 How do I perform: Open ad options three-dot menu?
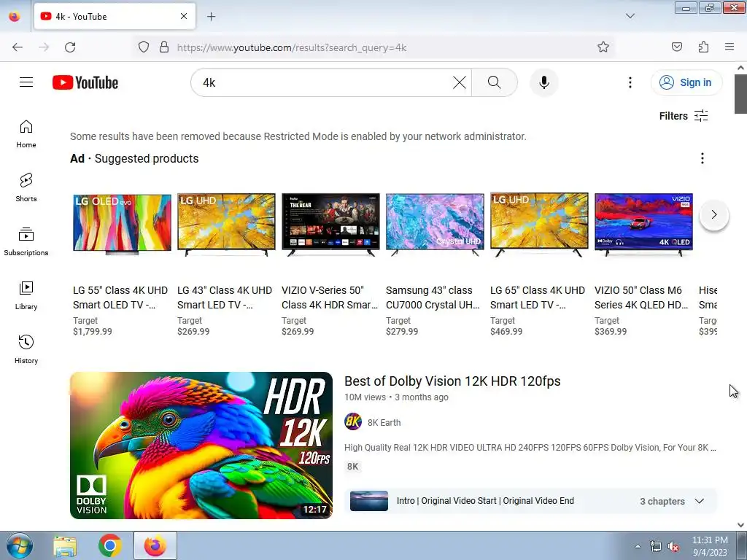[702, 158]
